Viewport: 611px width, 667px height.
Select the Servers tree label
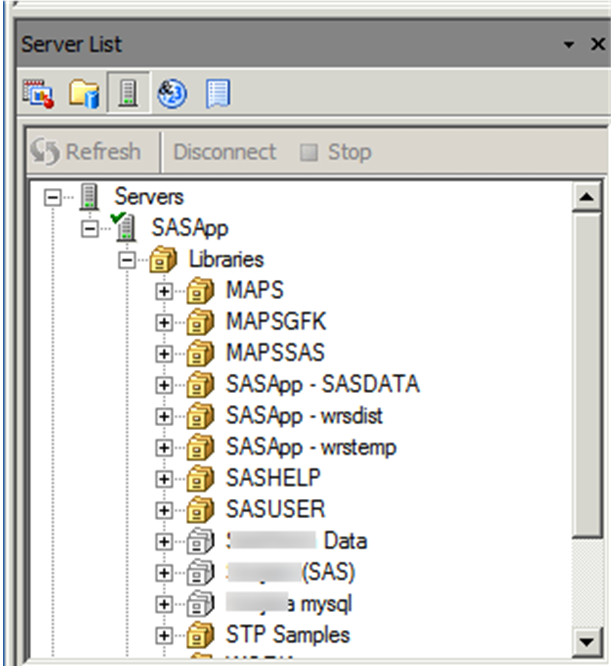[149, 197]
